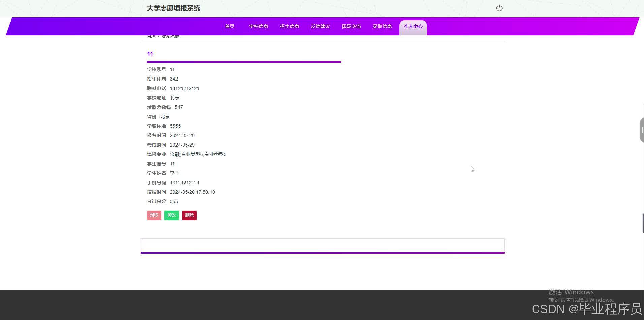The width and height of the screenshot is (644, 320).
Task: Click the pink 录取 button
Action: [154, 215]
